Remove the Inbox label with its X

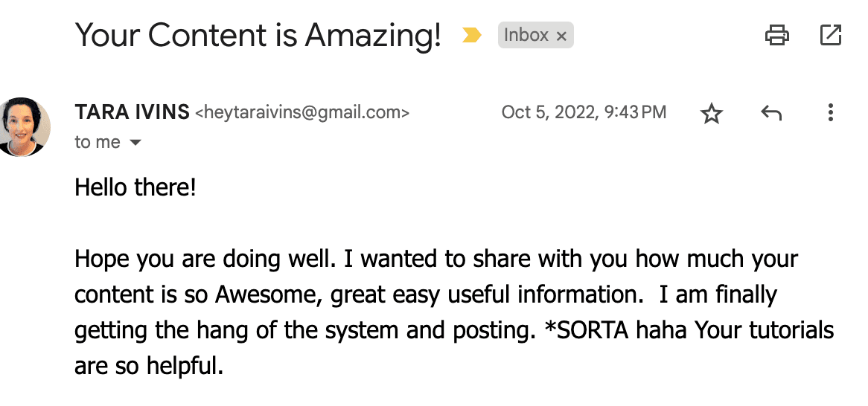[561, 36]
